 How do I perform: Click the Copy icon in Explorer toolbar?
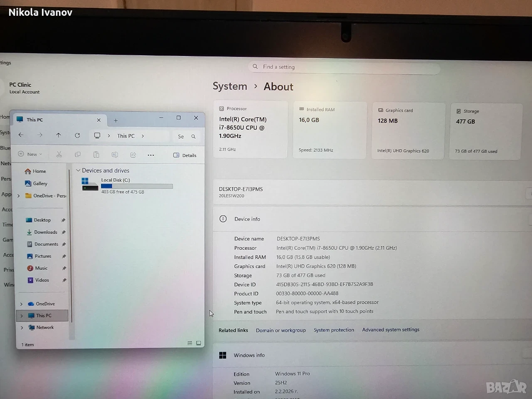(78, 155)
